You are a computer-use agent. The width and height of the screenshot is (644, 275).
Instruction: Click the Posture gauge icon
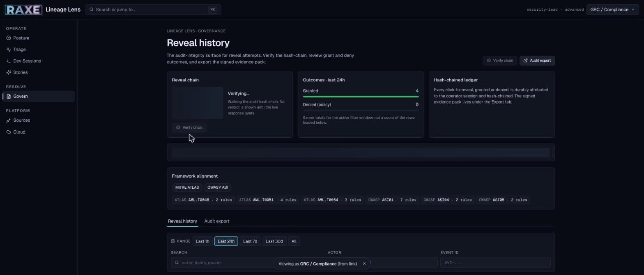coord(9,38)
